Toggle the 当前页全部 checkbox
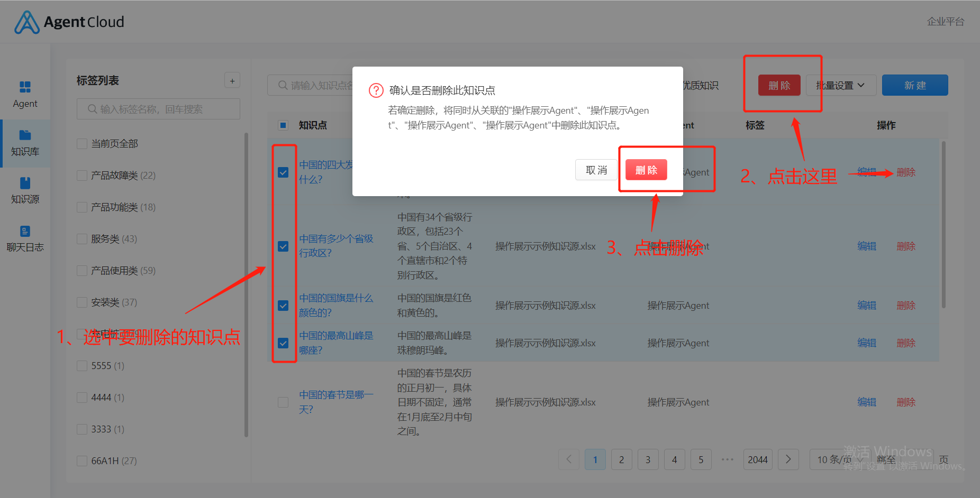Viewport: 980px width, 498px height. [82, 144]
